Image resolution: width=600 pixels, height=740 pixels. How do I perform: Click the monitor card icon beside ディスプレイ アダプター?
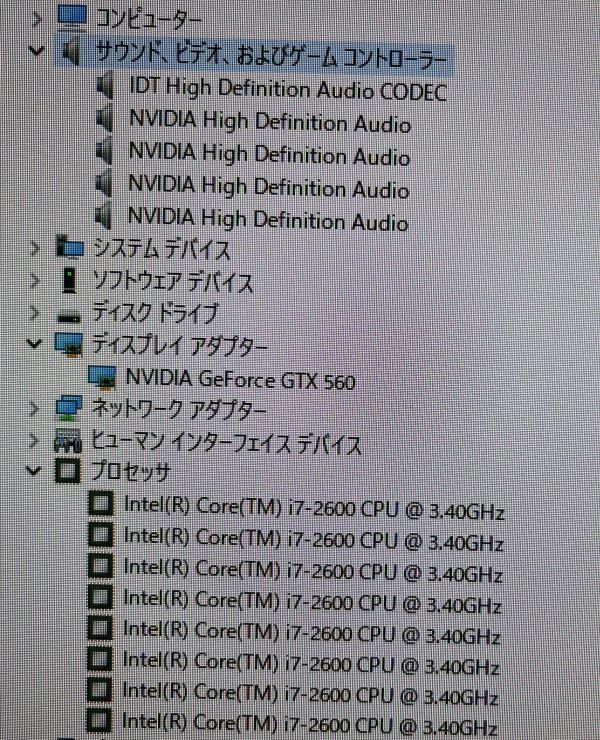[69, 345]
